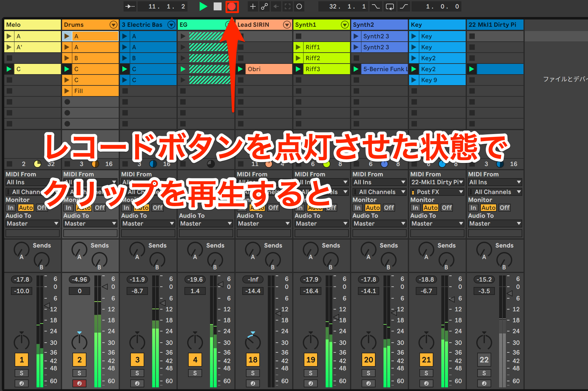Image resolution: width=588 pixels, height=391 pixels.
Task: Toggle track 2 activator button
Action: (79, 360)
